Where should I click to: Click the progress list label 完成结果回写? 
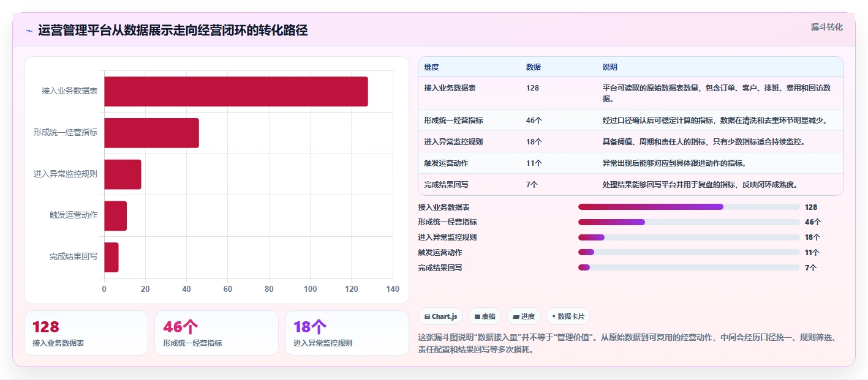coord(440,267)
